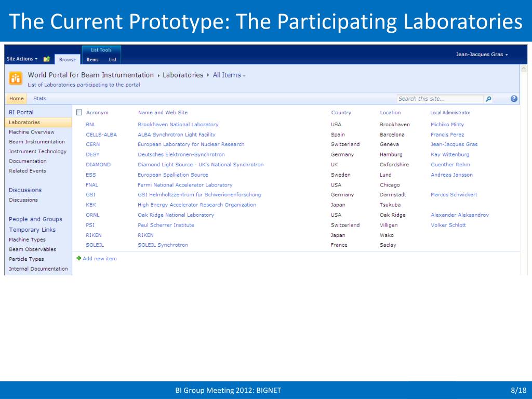Open the help question mark icon
This screenshot has height=399, width=532.
click(514, 99)
